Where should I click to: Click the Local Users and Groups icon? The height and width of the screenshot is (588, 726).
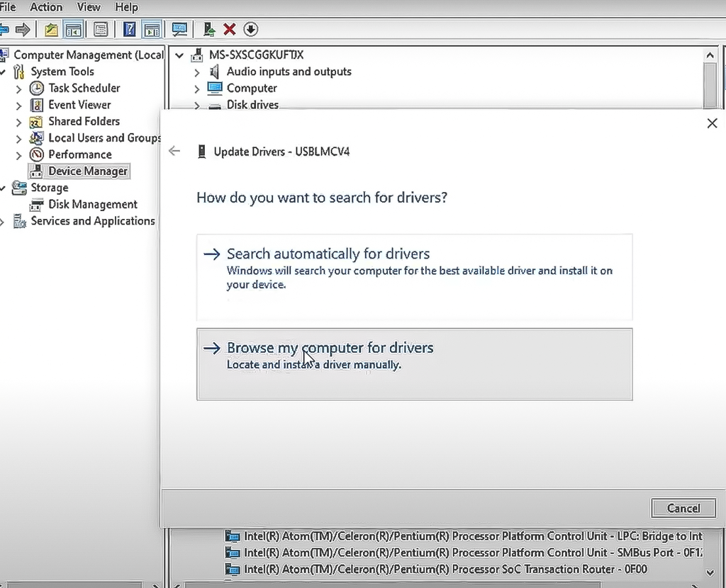pyautogui.click(x=36, y=138)
